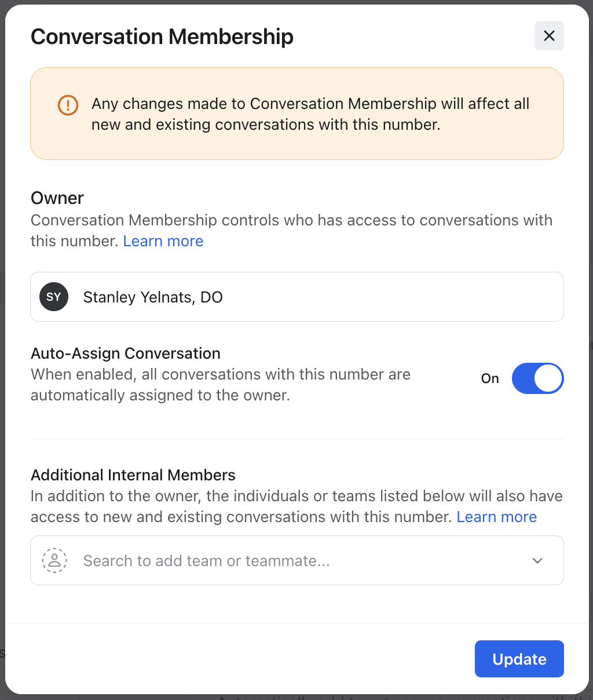Click the "On" label beside the switch
The height and width of the screenshot is (700, 593).
pos(490,378)
